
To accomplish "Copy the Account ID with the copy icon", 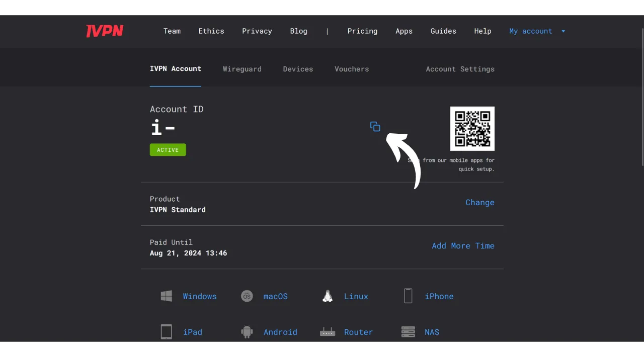I will click(x=375, y=127).
